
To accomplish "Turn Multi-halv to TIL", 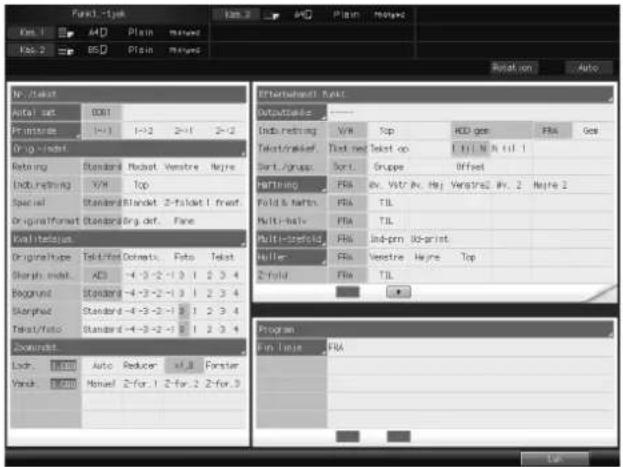I will (386, 221).
